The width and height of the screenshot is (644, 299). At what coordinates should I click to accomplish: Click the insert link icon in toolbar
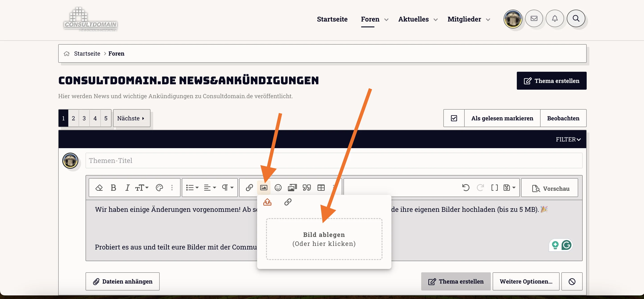click(x=249, y=188)
